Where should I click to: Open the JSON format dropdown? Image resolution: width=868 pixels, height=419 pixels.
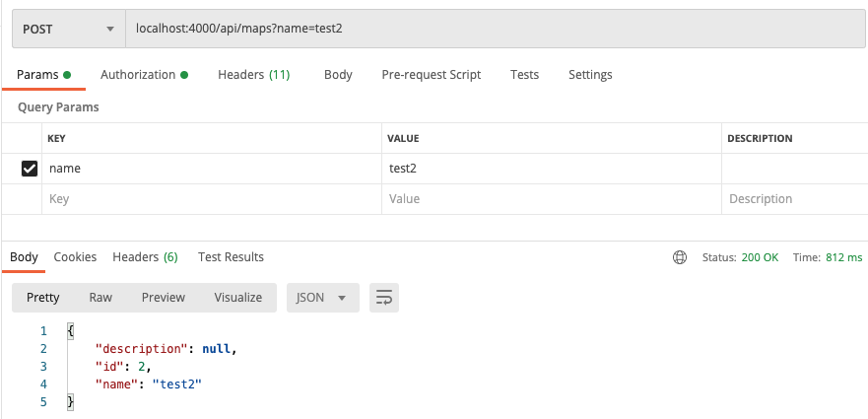(323, 298)
